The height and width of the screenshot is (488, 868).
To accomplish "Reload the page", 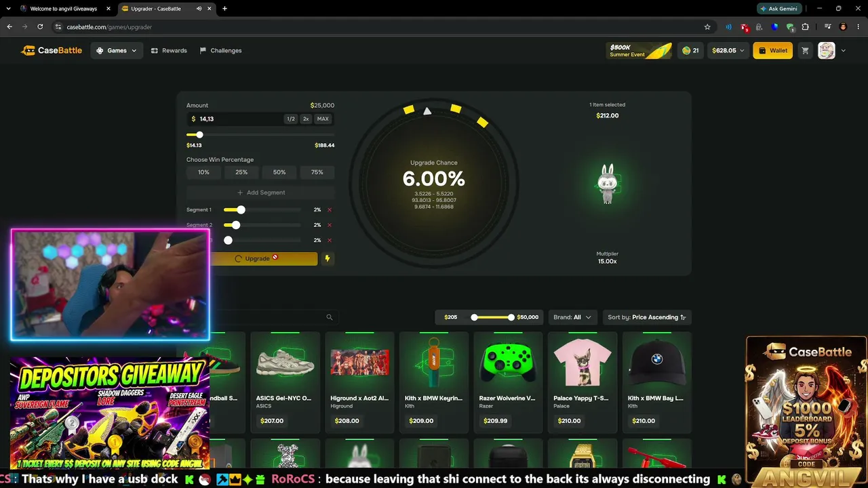I will tap(40, 27).
